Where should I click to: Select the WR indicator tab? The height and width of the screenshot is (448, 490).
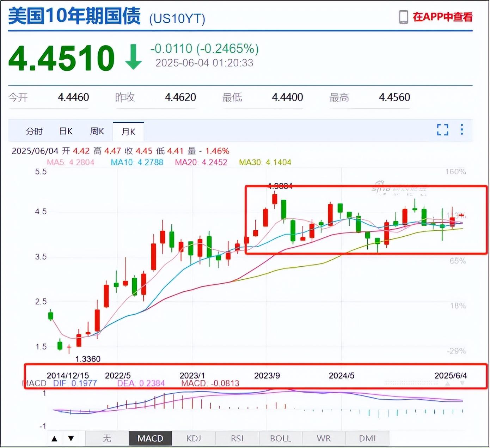(324, 438)
